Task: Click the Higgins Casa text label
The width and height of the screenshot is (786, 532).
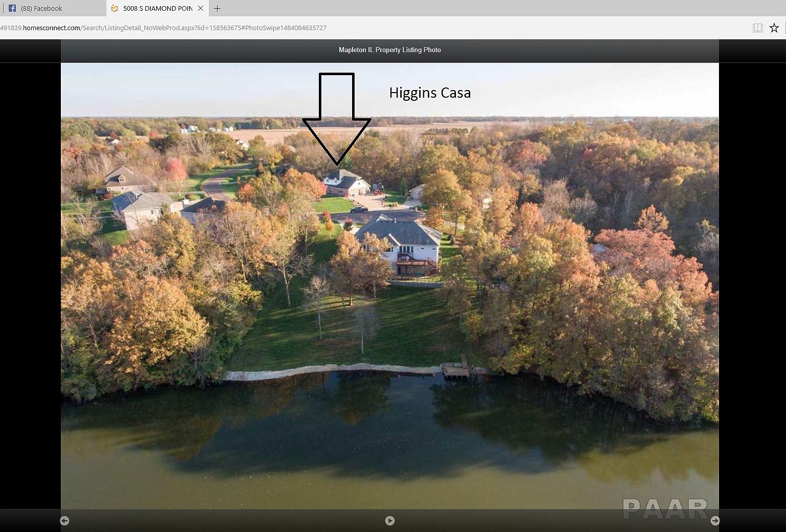Action: click(430, 93)
